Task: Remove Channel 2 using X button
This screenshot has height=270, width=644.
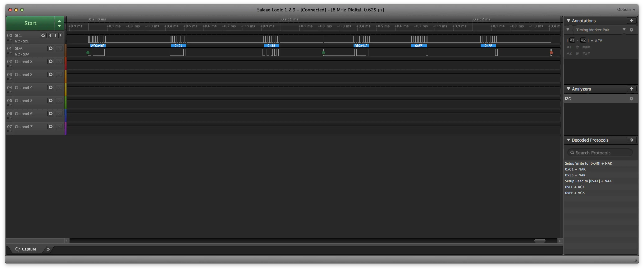Action: [59, 61]
